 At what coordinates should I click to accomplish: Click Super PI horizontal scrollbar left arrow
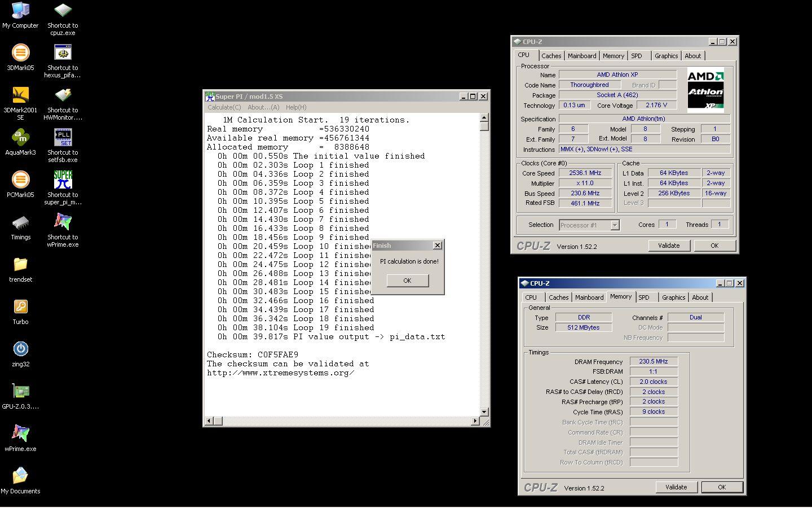[209, 421]
